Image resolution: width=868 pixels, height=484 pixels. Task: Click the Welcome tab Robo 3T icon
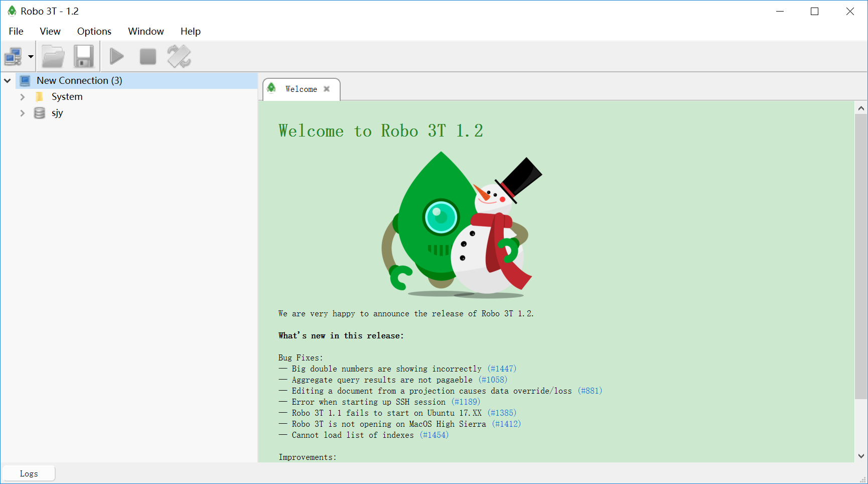point(271,88)
